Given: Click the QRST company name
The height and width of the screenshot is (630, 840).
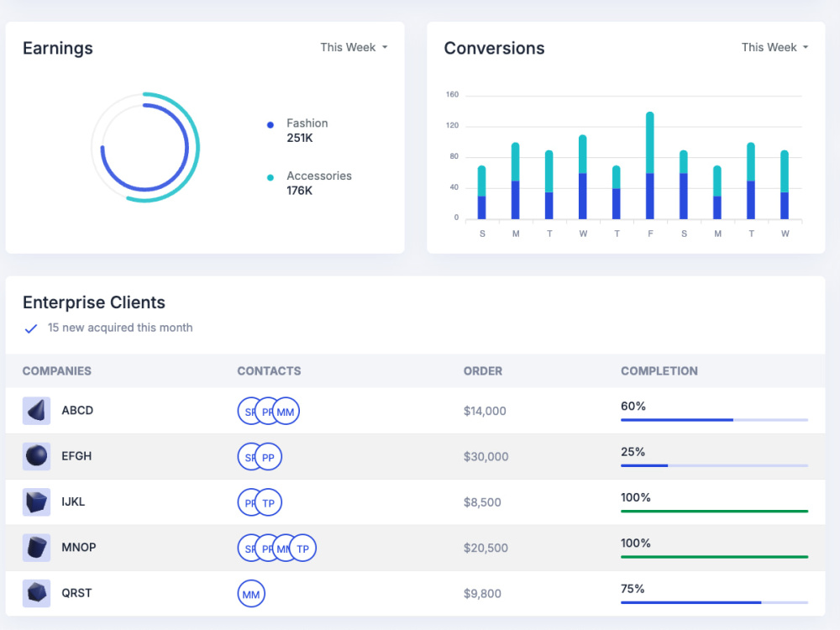Looking at the screenshot, I should (x=76, y=592).
